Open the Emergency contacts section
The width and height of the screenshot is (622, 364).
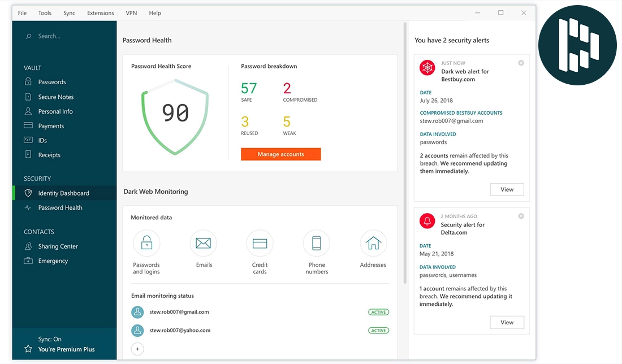click(52, 261)
